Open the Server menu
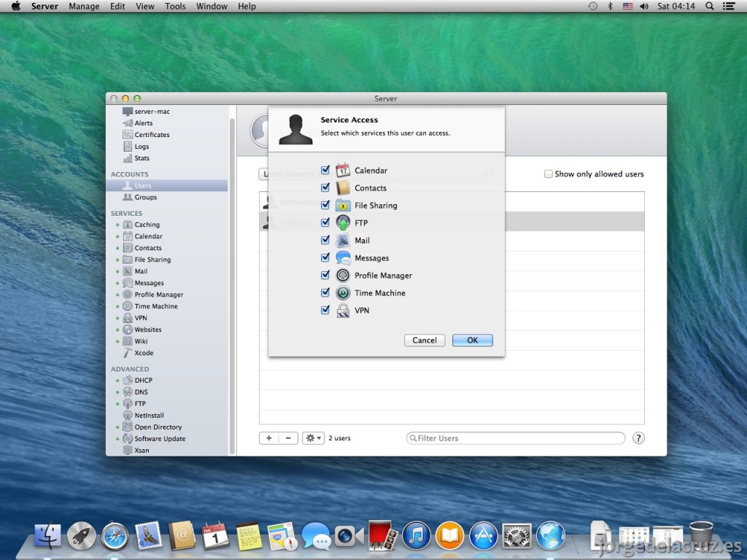747x560 pixels. 44,6
